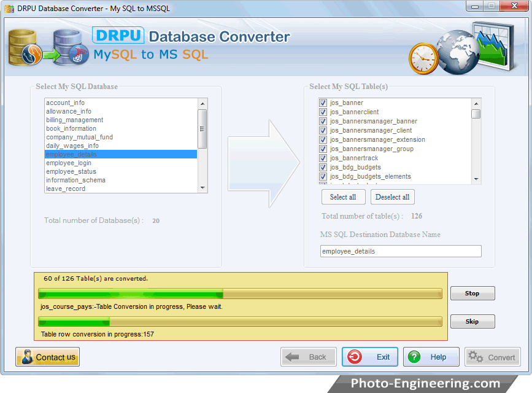Click the Select all button
The image size is (532, 393).
[344, 197]
